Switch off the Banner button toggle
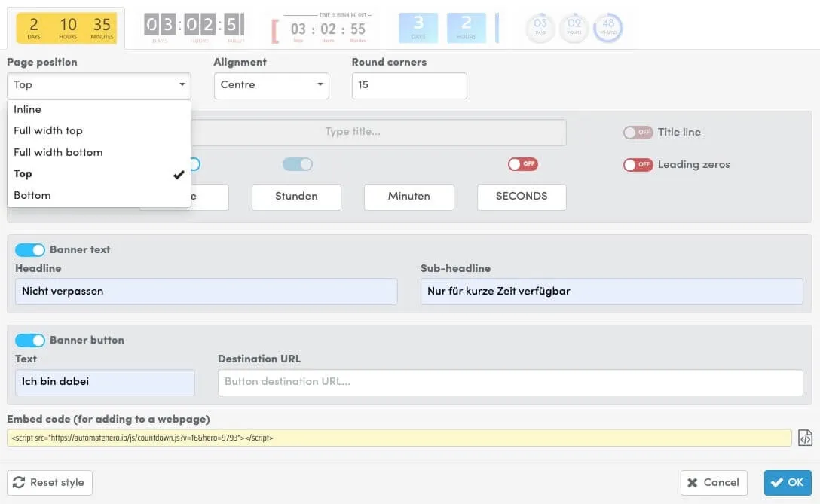The height and width of the screenshot is (504, 820). [x=30, y=341]
